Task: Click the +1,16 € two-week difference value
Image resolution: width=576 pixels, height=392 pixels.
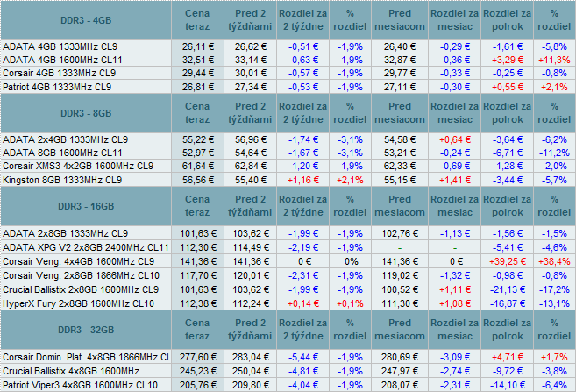Action: (303, 180)
